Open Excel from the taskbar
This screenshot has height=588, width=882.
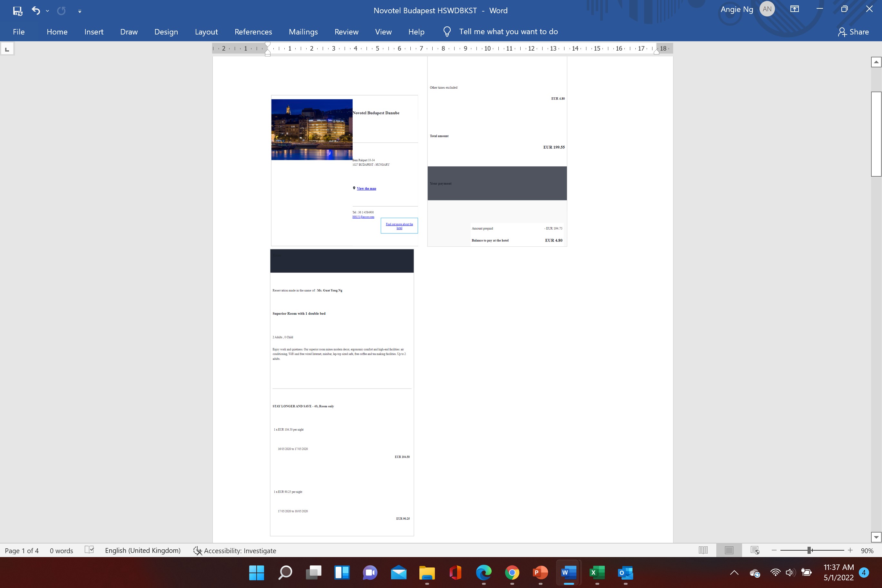(x=597, y=573)
